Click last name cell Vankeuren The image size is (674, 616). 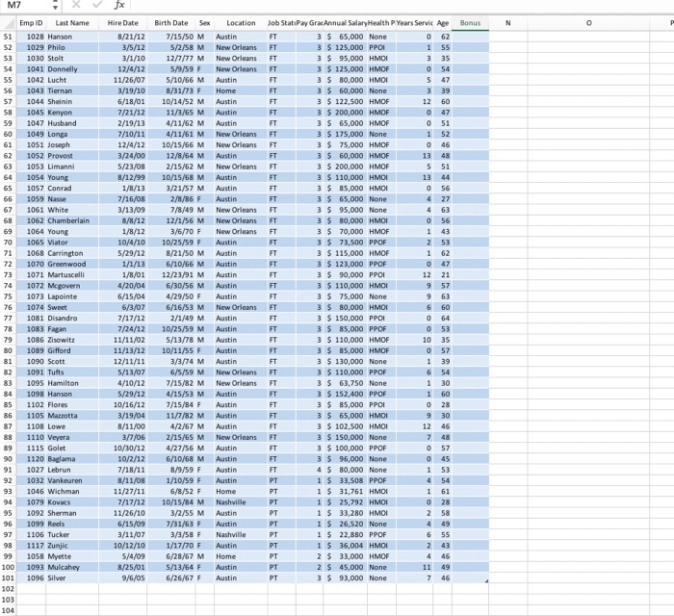[72, 480]
